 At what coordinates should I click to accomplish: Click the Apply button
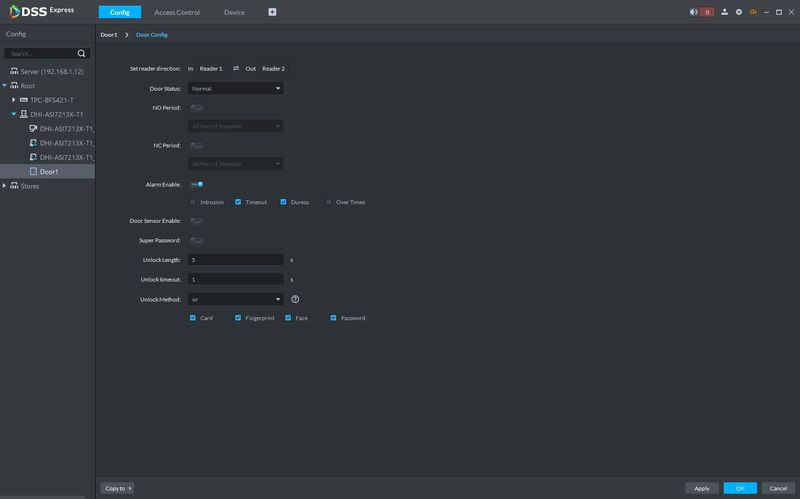pyautogui.click(x=702, y=488)
